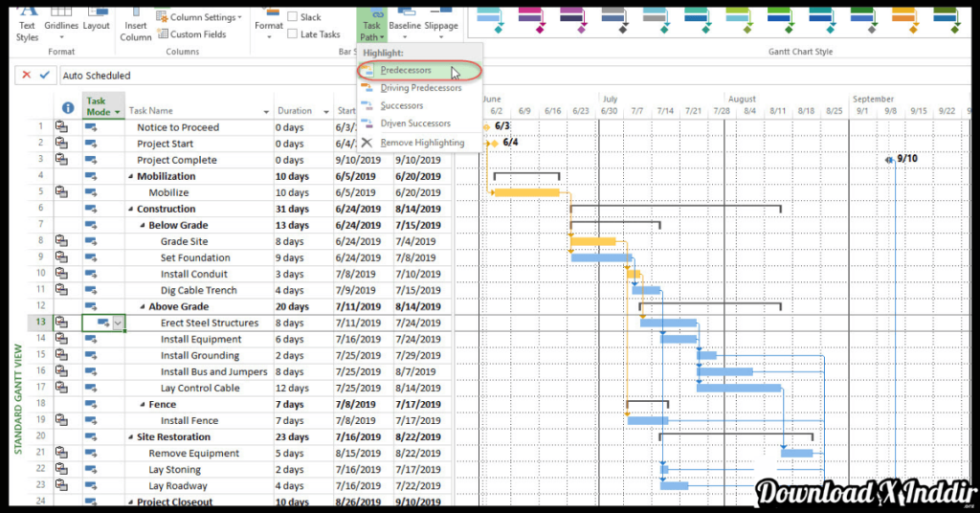Click the Insert Column icon

(x=136, y=25)
